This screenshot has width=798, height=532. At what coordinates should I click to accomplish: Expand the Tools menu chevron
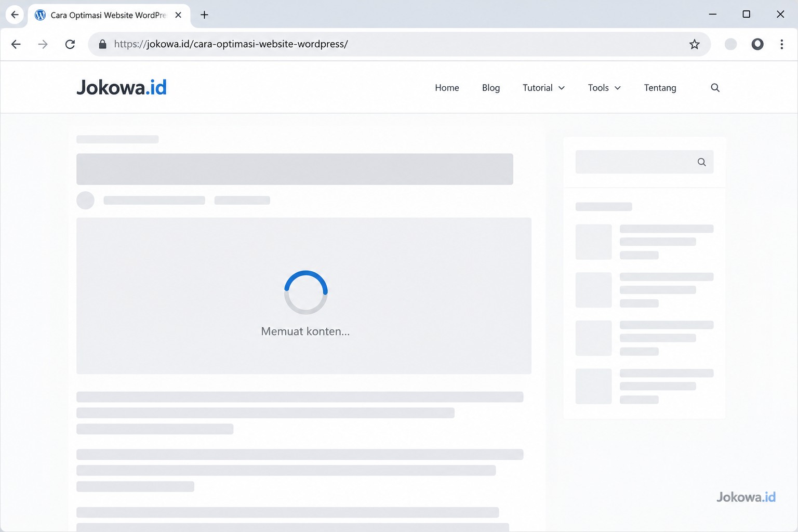(x=618, y=88)
